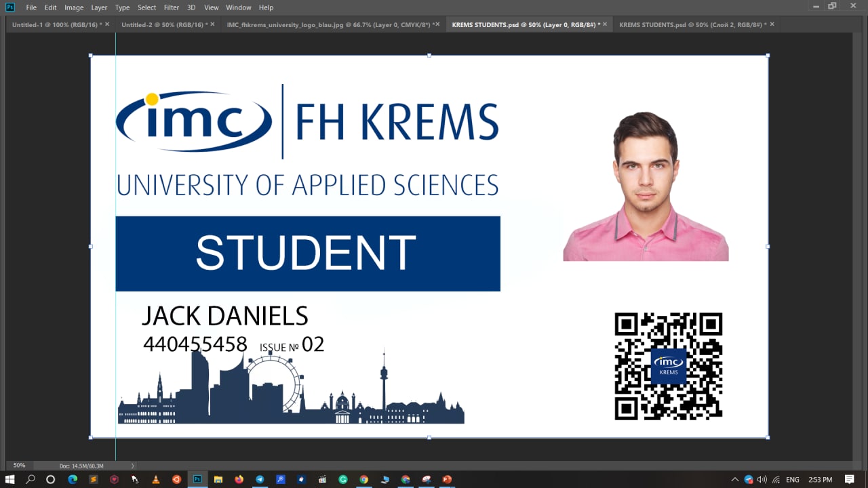Open the Windows Start menu

10,479
